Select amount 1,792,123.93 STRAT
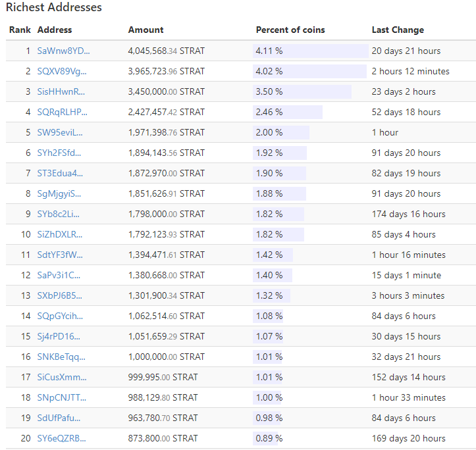This screenshot has width=476, height=450. [167, 234]
